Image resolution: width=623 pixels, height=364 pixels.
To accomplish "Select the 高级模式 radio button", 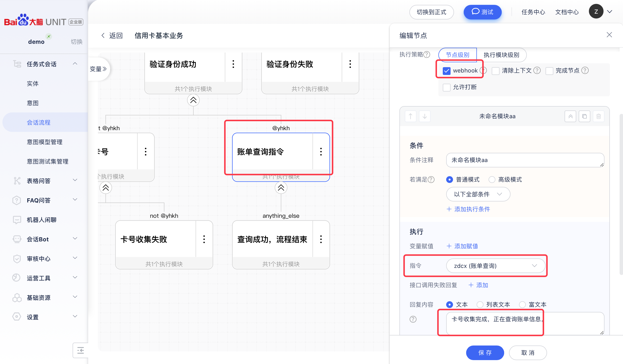I will [492, 180].
